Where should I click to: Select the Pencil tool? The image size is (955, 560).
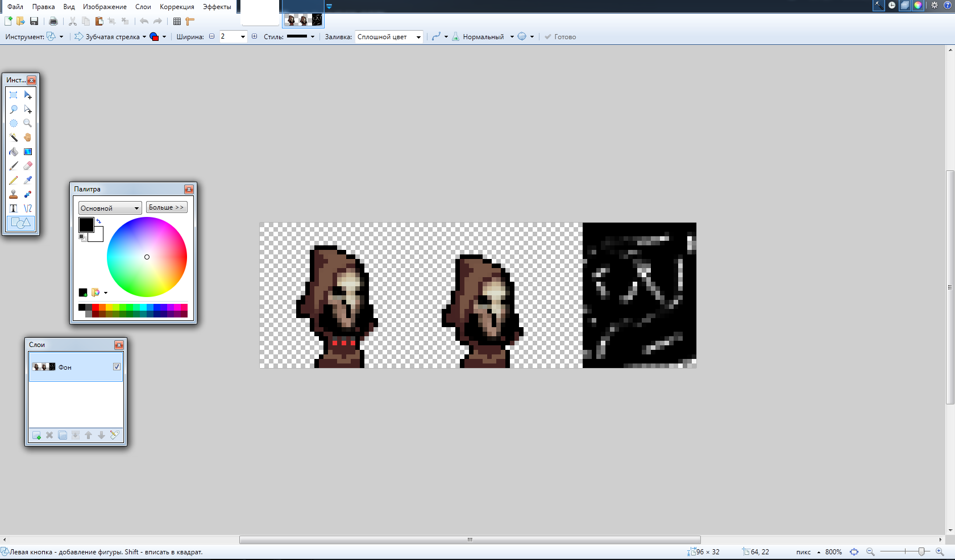click(14, 180)
